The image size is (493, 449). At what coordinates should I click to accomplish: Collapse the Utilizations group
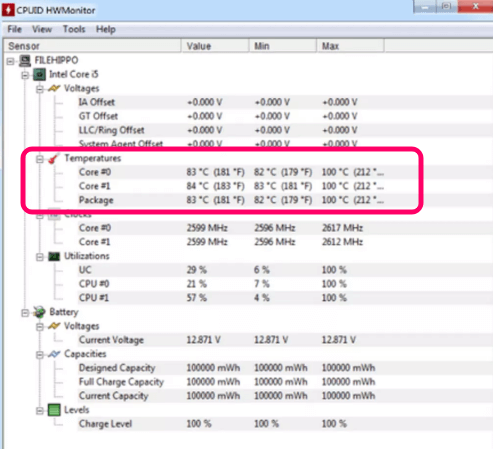point(40,257)
